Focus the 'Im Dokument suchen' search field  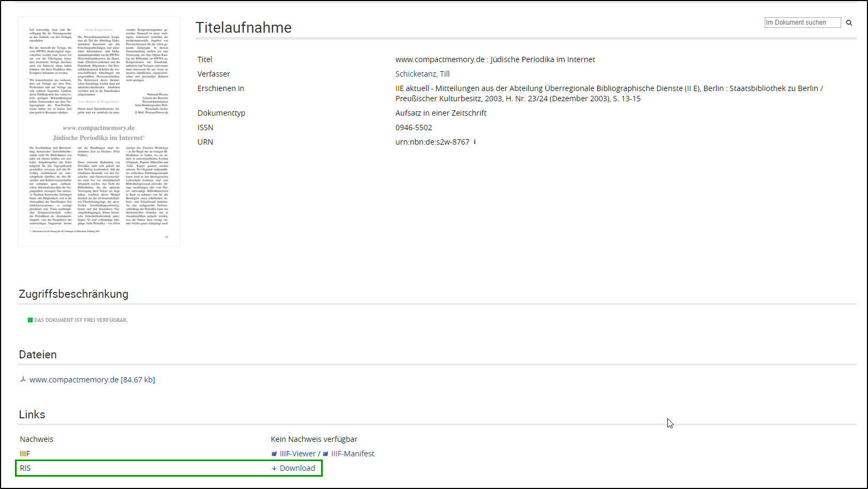click(802, 22)
